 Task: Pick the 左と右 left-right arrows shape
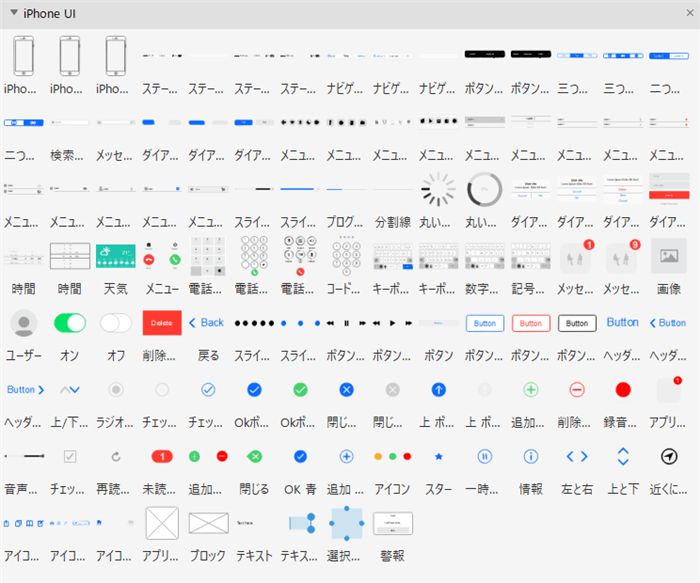577,456
